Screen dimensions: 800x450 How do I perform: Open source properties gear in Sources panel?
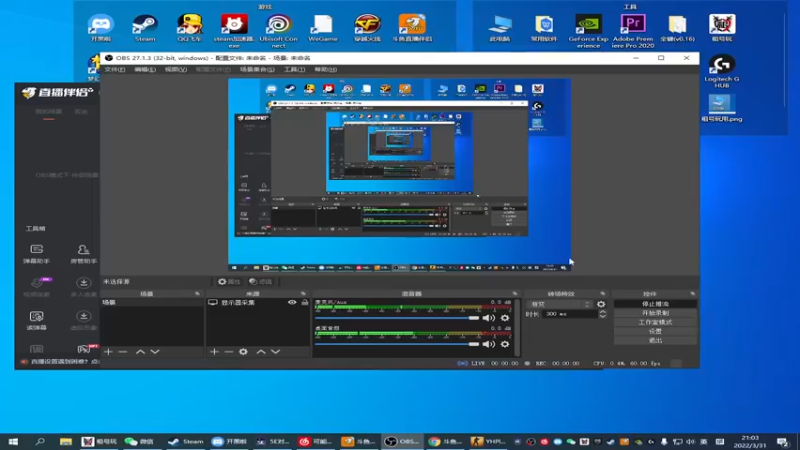pos(243,352)
